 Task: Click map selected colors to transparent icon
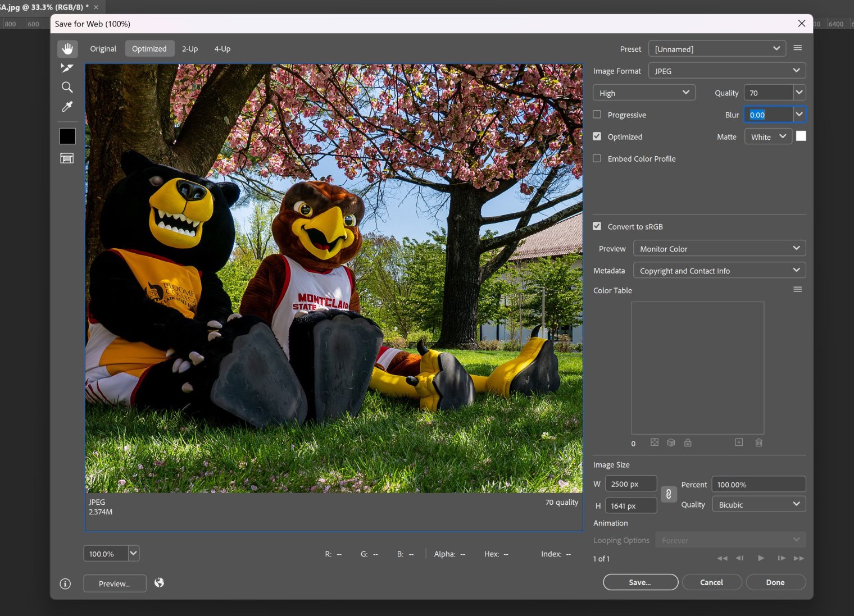click(x=655, y=442)
